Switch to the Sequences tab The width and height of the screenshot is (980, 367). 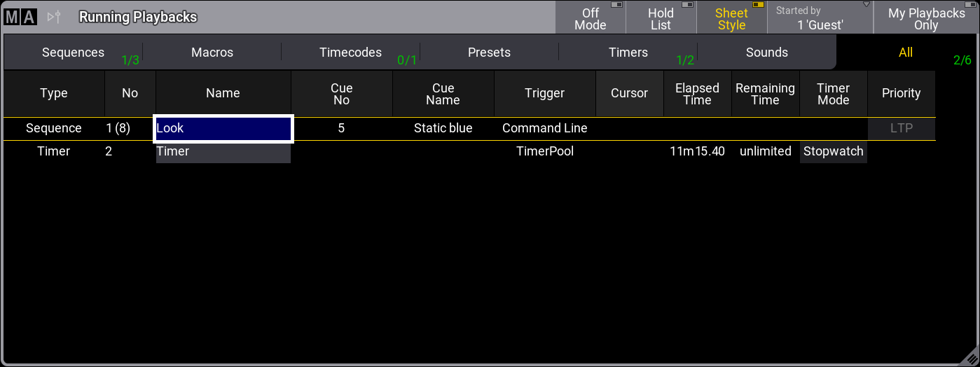73,53
